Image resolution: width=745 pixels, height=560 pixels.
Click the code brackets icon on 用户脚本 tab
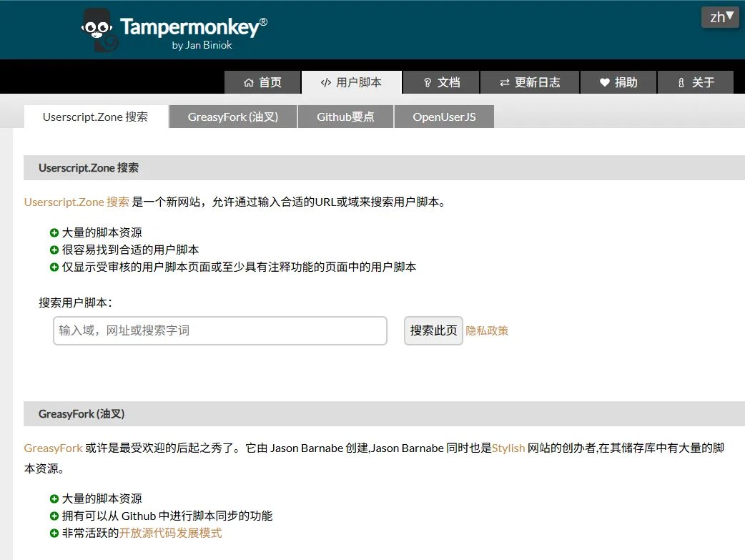tap(326, 83)
